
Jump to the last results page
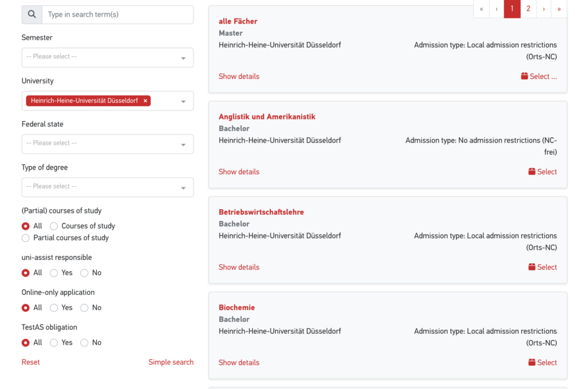(559, 9)
